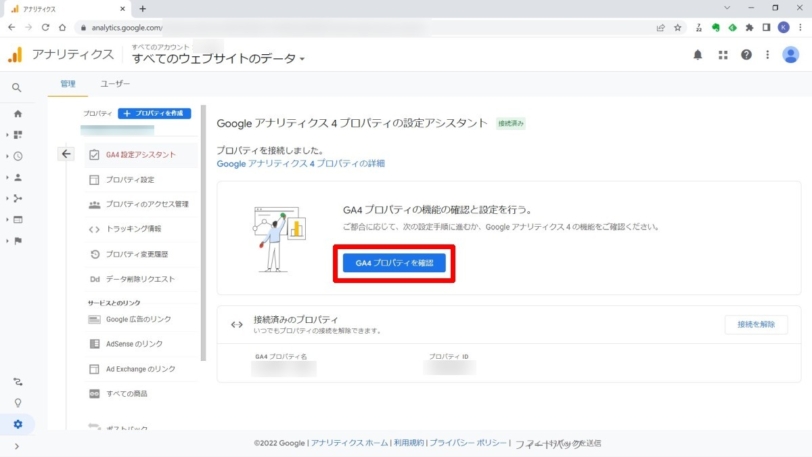Open the Chrome profile avatar K

(784, 27)
